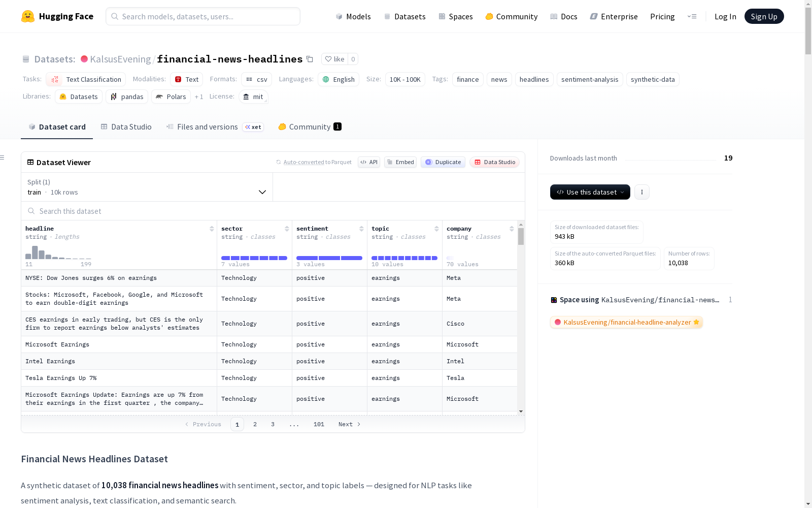812x508 pixels.
Task: Click the page vertical scrollbar
Action: (808, 30)
